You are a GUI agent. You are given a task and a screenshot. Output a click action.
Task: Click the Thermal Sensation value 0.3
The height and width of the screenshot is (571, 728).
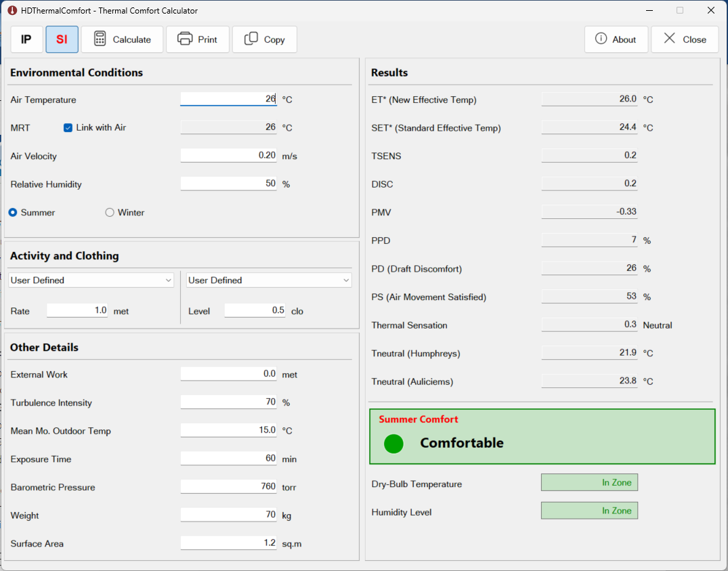[x=589, y=324]
